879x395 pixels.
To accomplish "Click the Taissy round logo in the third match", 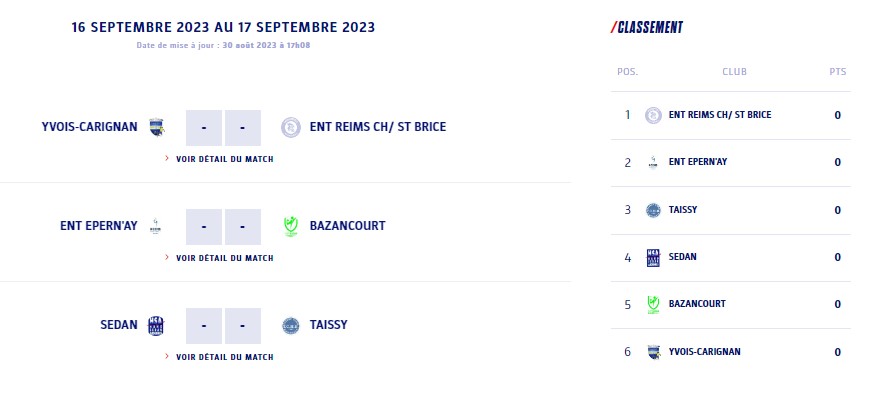I will [x=290, y=326].
